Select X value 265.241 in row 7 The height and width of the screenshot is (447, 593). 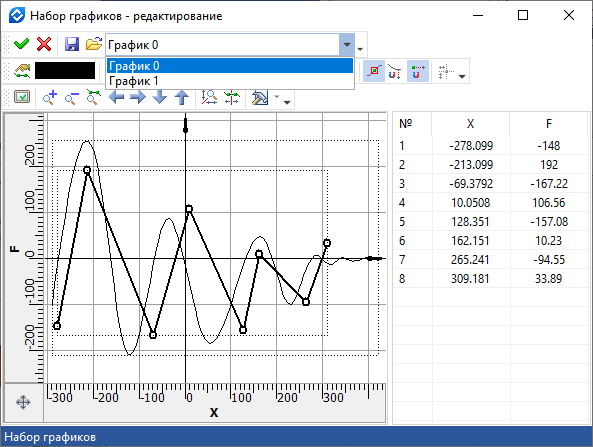471,260
